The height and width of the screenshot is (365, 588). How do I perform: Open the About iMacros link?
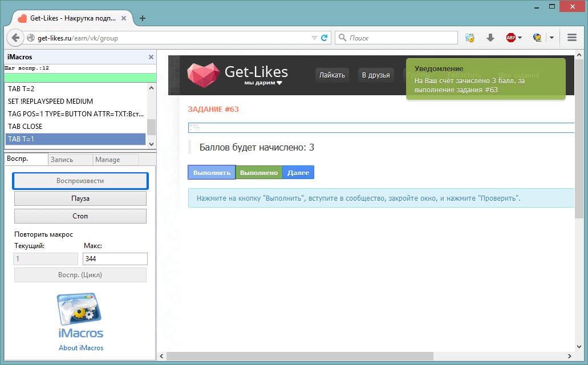(81, 348)
